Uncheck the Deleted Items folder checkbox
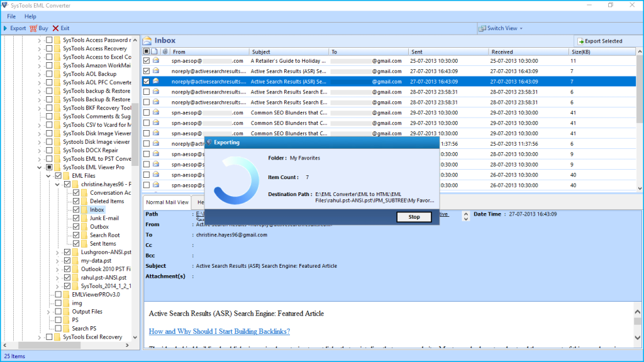Screen dimensions: 644x362 coord(76,201)
